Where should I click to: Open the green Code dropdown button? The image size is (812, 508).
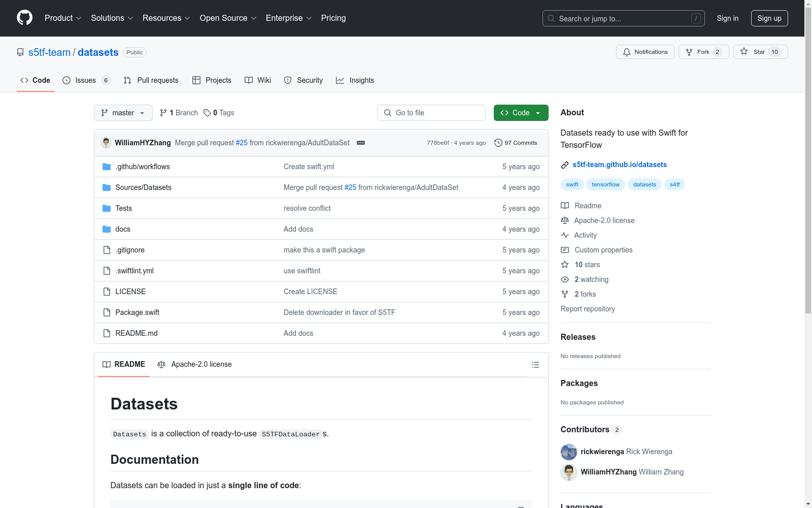pyautogui.click(x=521, y=113)
